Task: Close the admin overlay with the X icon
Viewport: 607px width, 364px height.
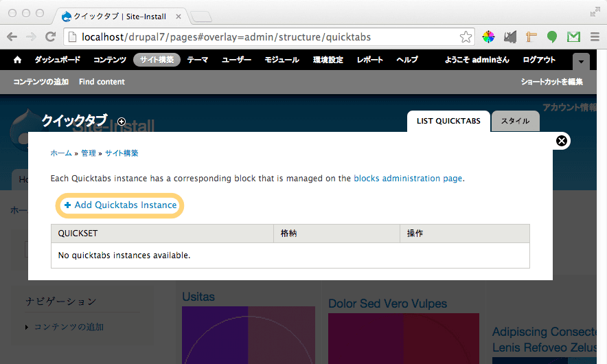Action: [x=562, y=141]
